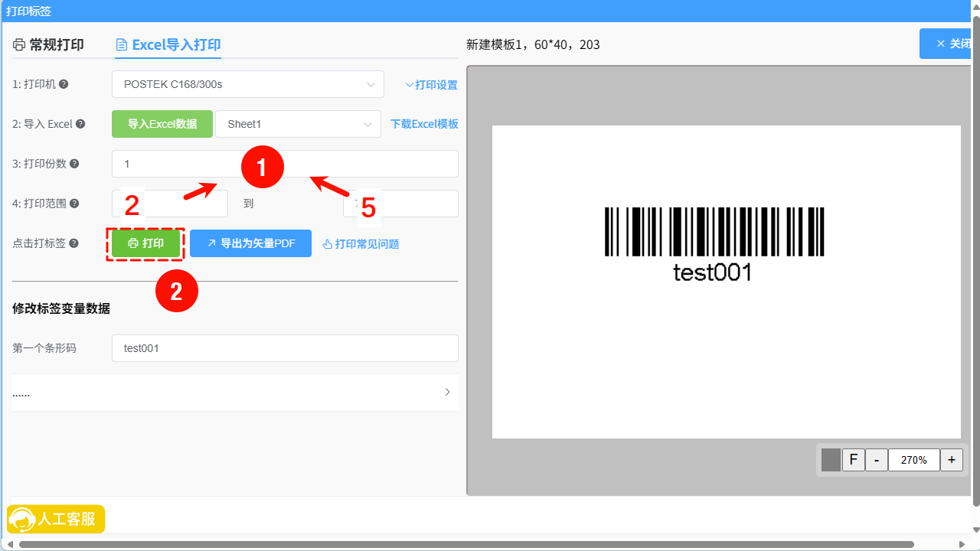Click the F fit-preview button
Image resolution: width=980 pixels, height=551 pixels.
pyautogui.click(x=853, y=460)
